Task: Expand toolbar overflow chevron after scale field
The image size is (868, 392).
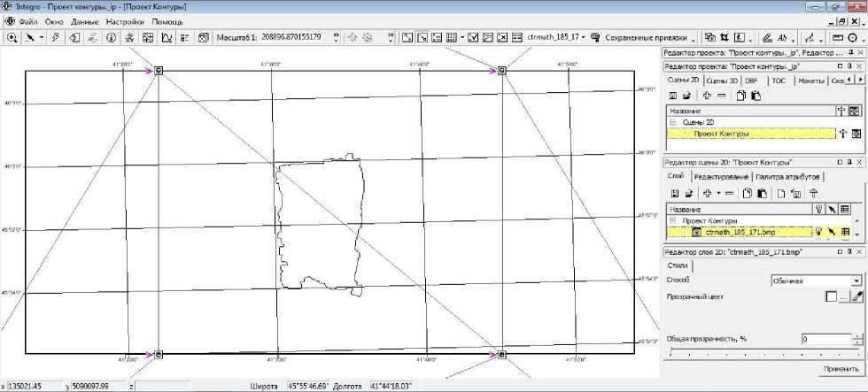Action: coord(336,37)
